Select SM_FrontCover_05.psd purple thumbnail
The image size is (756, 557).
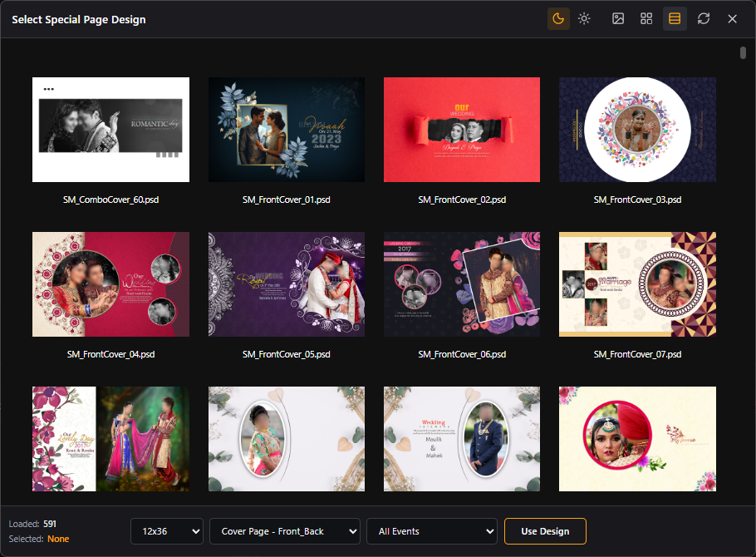(x=287, y=284)
